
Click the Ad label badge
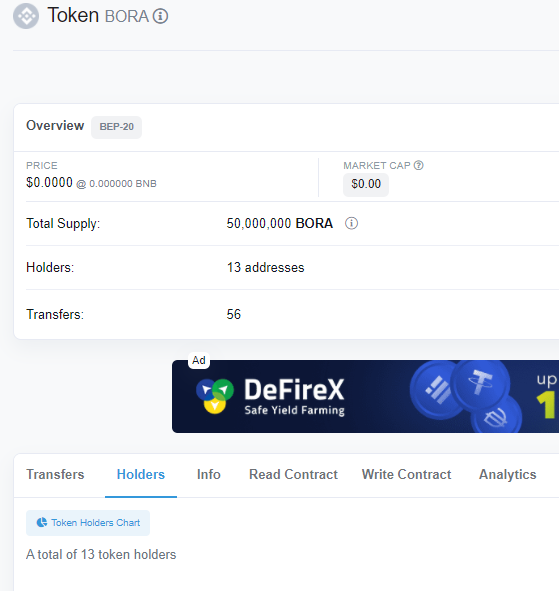pos(199,360)
